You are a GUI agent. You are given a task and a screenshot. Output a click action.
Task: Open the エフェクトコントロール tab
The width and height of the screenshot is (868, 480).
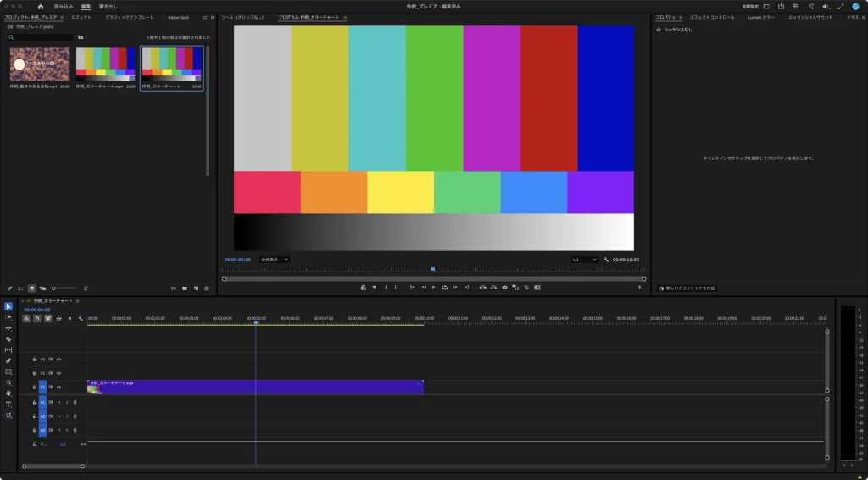(712, 18)
